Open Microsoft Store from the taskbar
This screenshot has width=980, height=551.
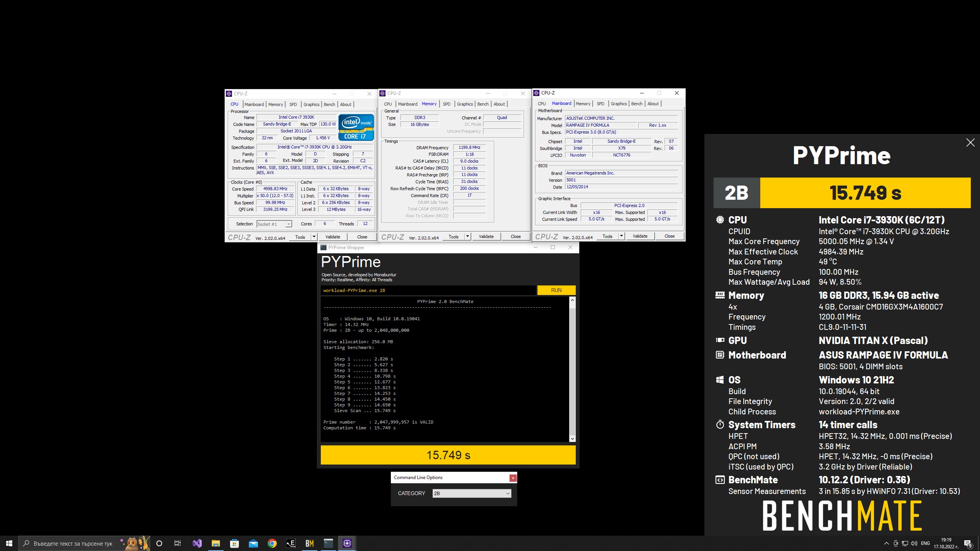click(x=234, y=543)
